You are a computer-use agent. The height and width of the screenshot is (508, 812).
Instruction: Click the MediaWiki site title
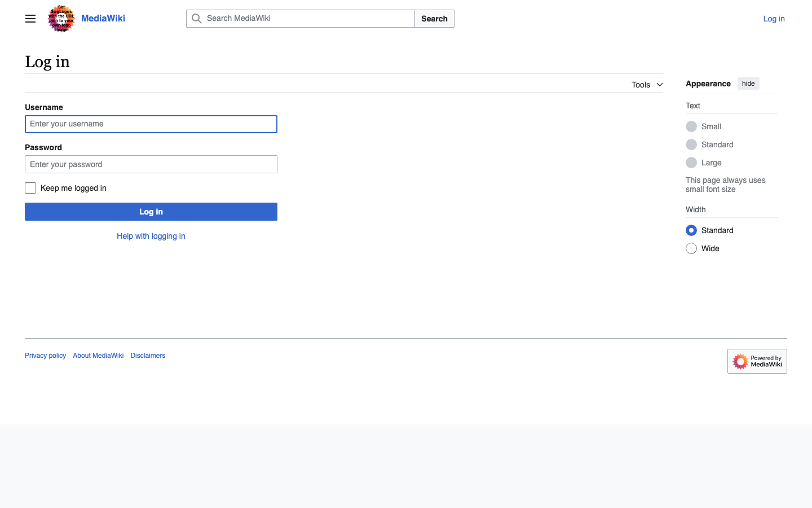click(103, 18)
